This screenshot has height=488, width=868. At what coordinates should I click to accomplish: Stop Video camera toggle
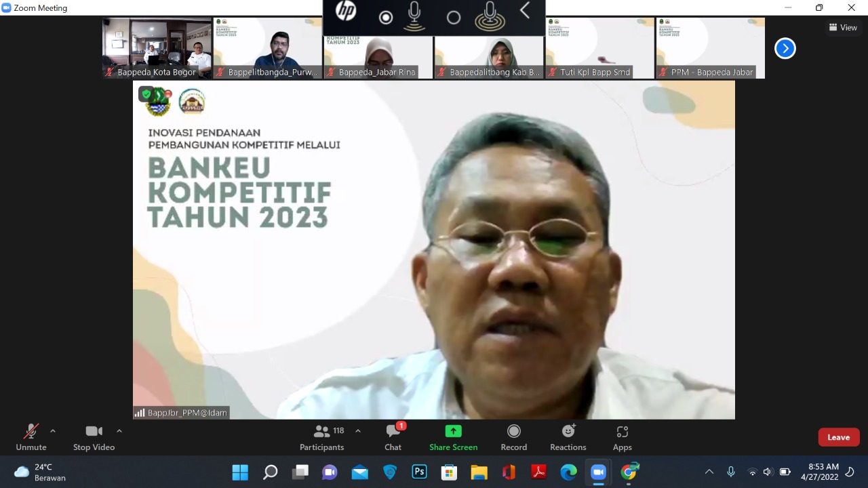[x=94, y=436]
